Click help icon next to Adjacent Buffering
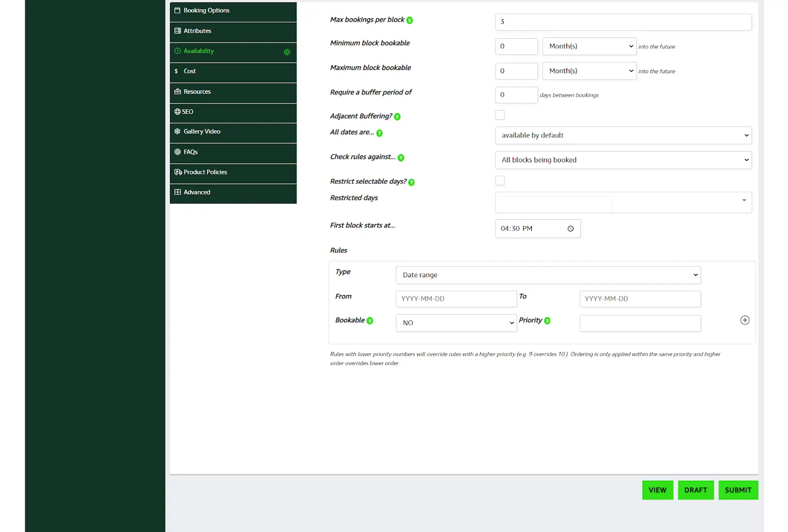The width and height of the screenshot is (788, 532). (397, 117)
